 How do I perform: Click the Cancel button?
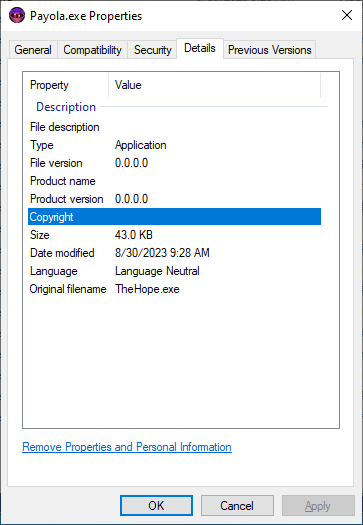point(237,506)
